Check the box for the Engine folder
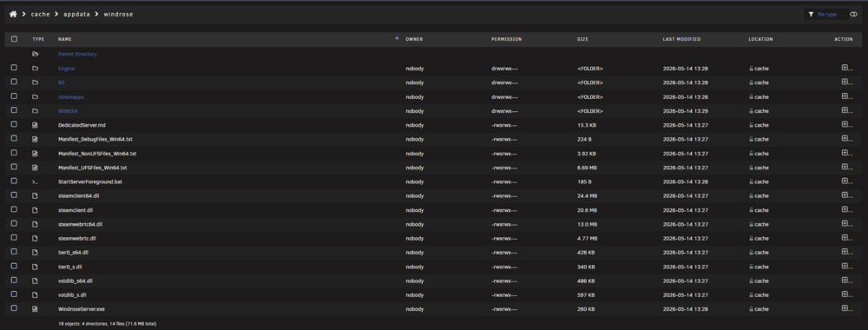The image size is (868, 330). (15, 68)
